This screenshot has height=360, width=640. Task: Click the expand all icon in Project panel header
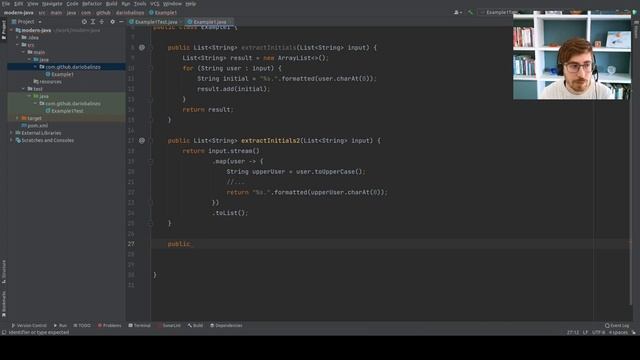point(93,22)
